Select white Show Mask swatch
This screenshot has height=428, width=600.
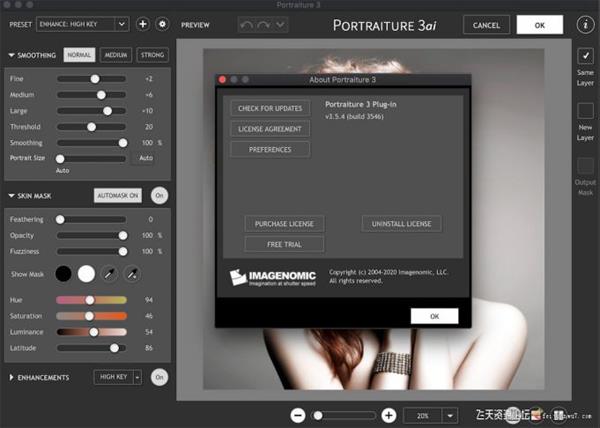coord(86,274)
